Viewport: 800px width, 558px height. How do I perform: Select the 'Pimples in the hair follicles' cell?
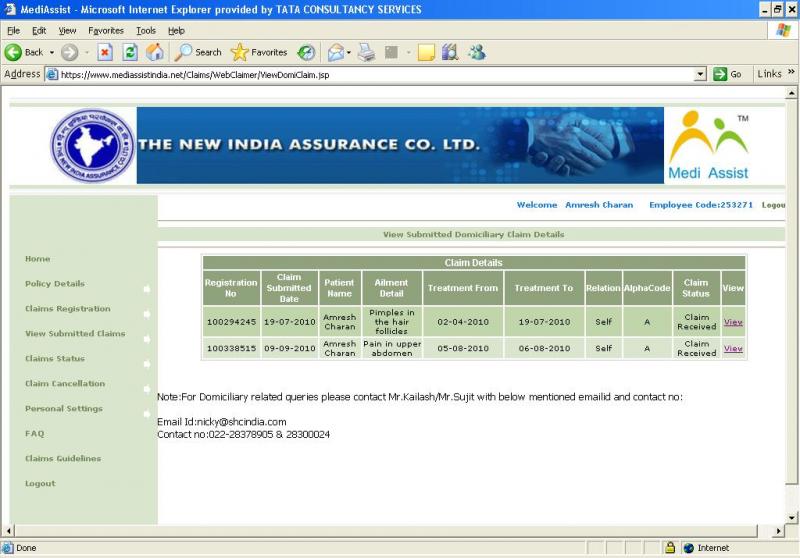(x=392, y=322)
